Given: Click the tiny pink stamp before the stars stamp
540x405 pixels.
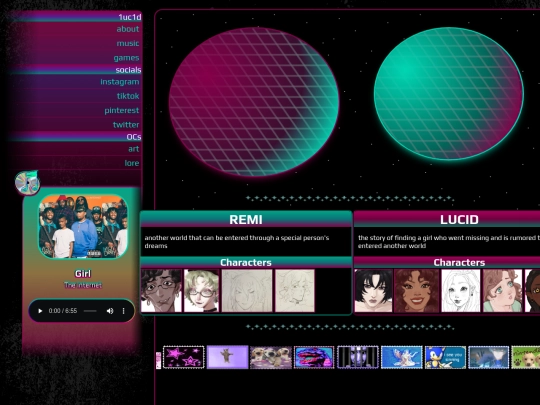Looking at the screenshot, I should pyautogui.click(x=158, y=360).
